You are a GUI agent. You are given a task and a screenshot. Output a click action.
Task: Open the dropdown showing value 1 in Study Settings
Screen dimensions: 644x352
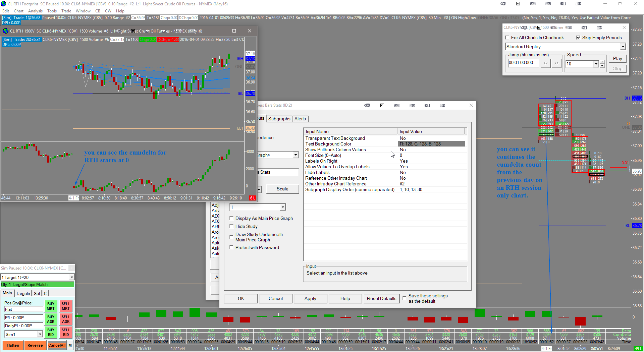pyautogui.click(x=283, y=207)
